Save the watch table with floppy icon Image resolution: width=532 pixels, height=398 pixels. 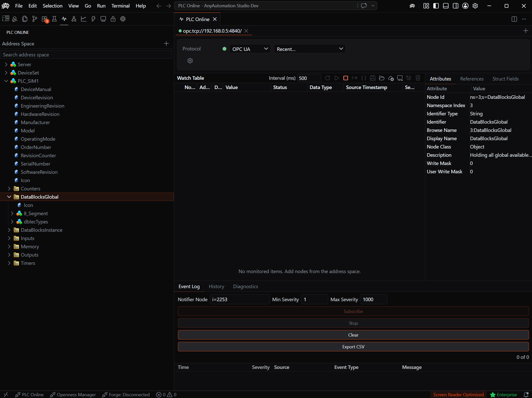tap(373, 78)
